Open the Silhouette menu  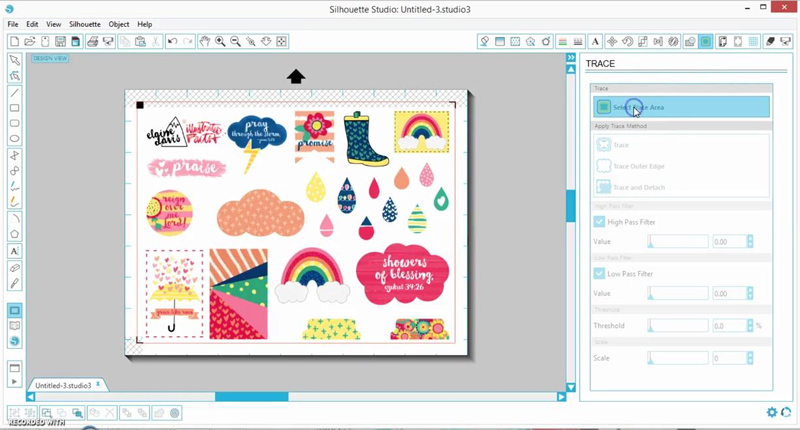click(x=85, y=24)
